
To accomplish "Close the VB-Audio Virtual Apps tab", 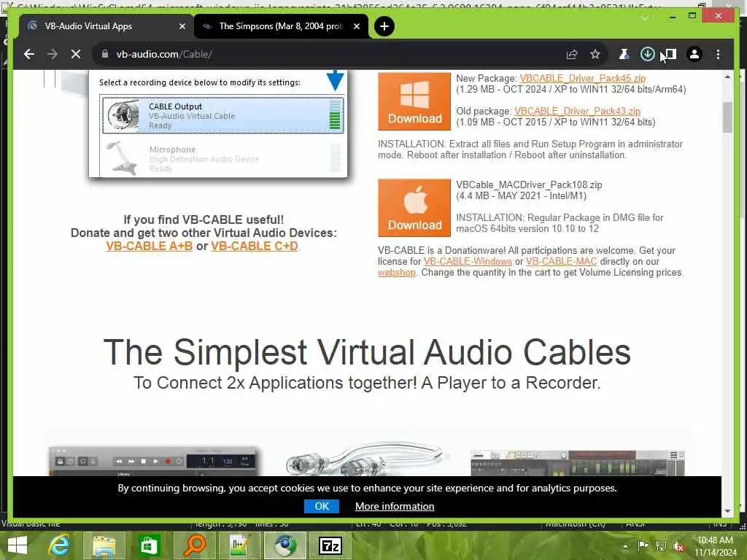I will click(182, 27).
